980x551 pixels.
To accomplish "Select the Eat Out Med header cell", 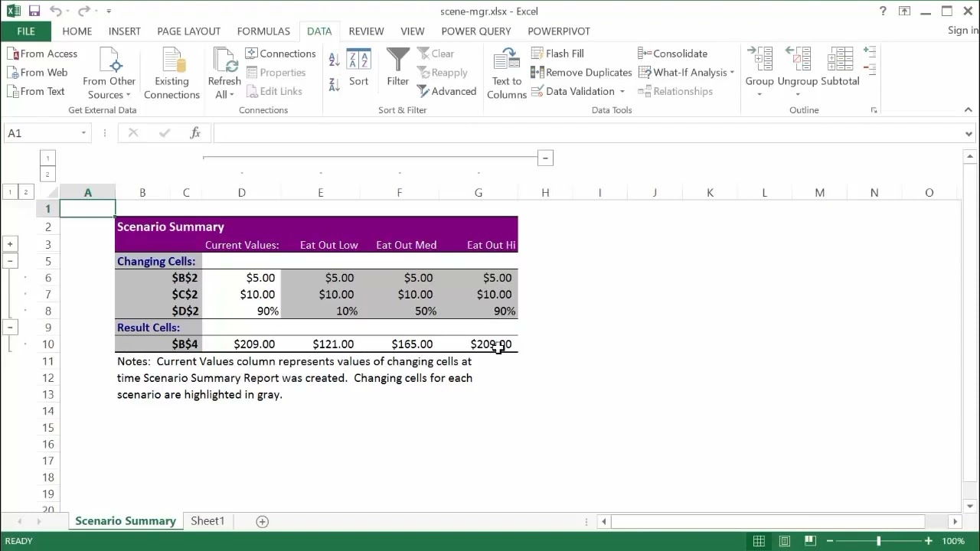I will tap(399, 245).
